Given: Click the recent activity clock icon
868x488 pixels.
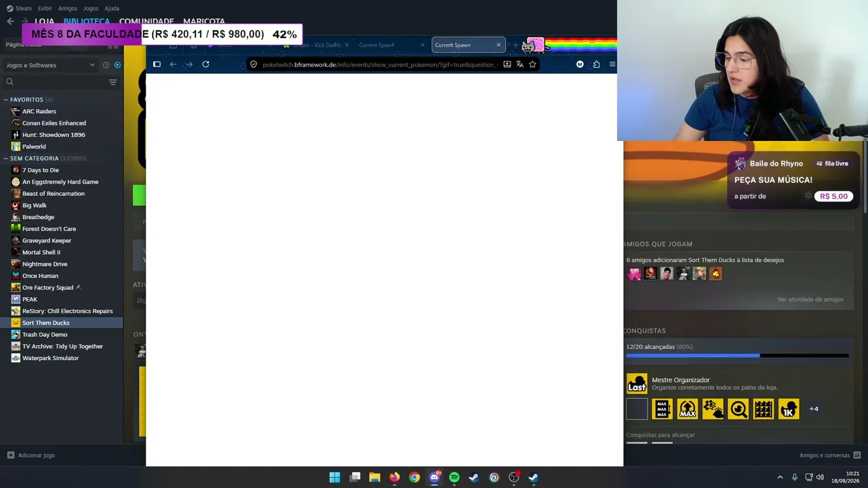Looking at the screenshot, I should pos(106,65).
